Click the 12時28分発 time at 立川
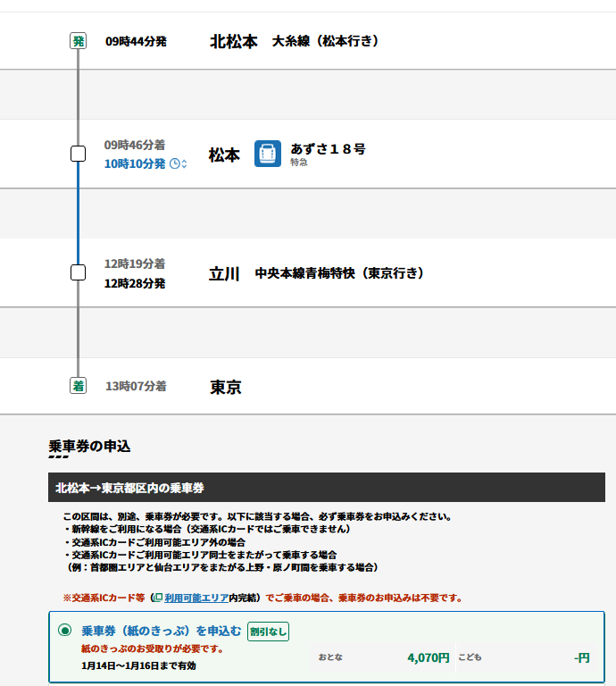Screen dimensions: 616x686 (x=135, y=283)
